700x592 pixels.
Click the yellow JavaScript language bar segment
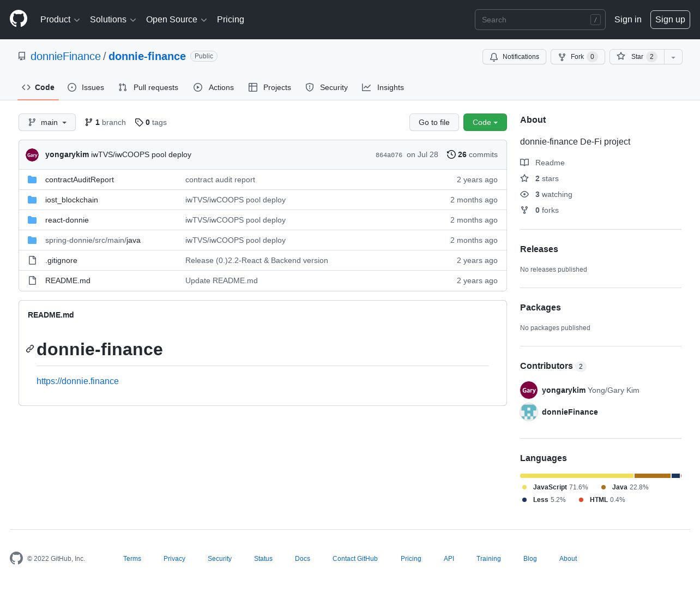[x=577, y=476]
